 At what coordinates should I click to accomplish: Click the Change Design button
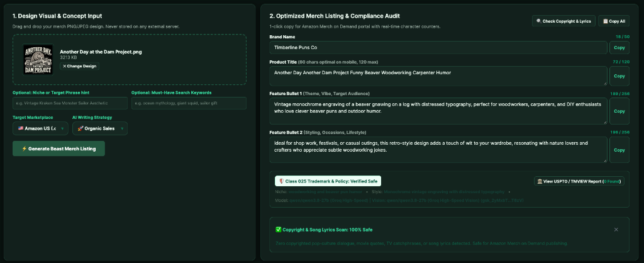pyautogui.click(x=80, y=66)
